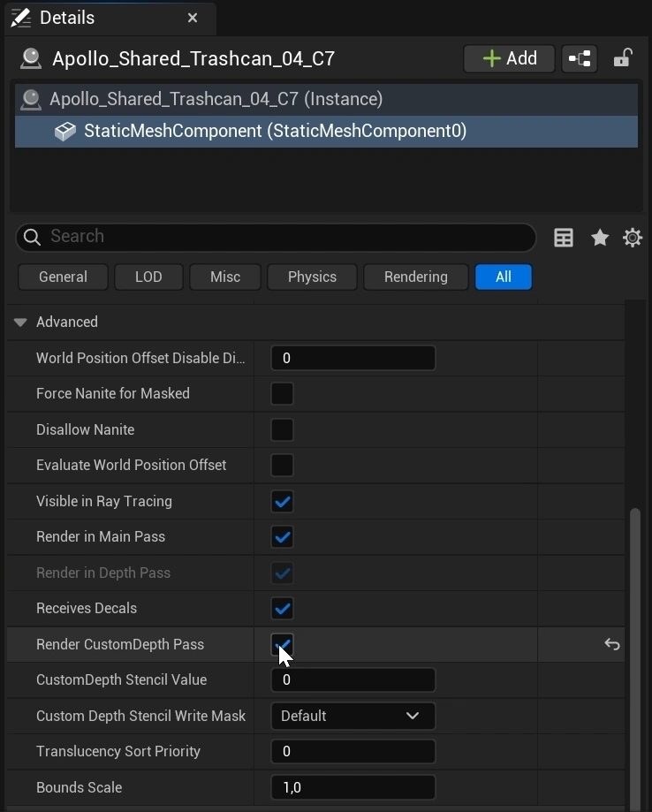Open Custom Depth Stencil Write Mask dropdown
Screen dimensions: 652x812
point(353,717)
